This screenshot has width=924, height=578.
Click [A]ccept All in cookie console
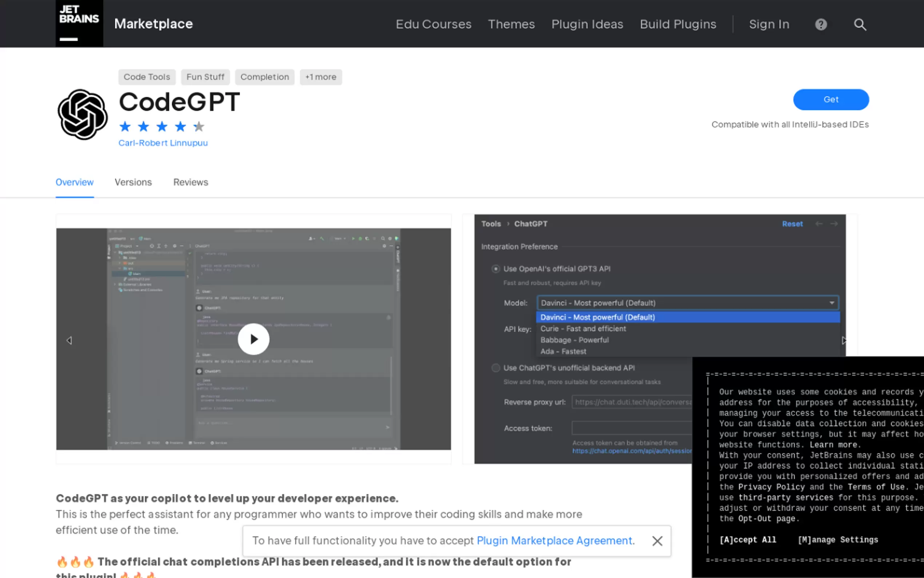coord(748,540)
